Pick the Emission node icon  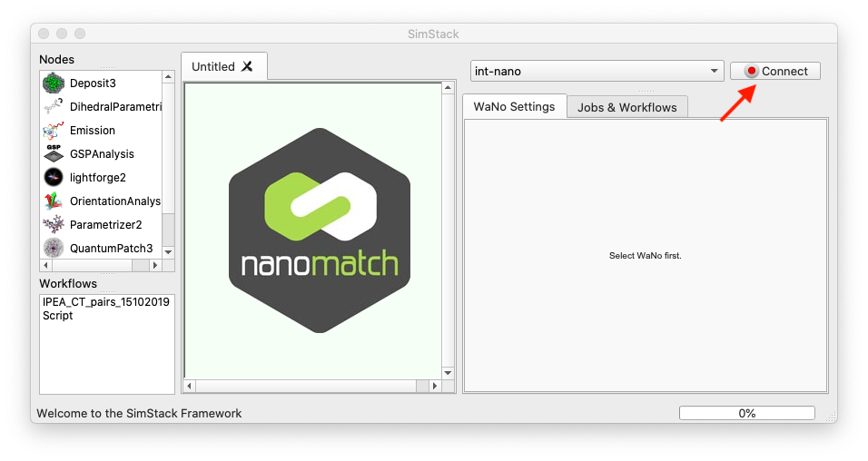54,130
